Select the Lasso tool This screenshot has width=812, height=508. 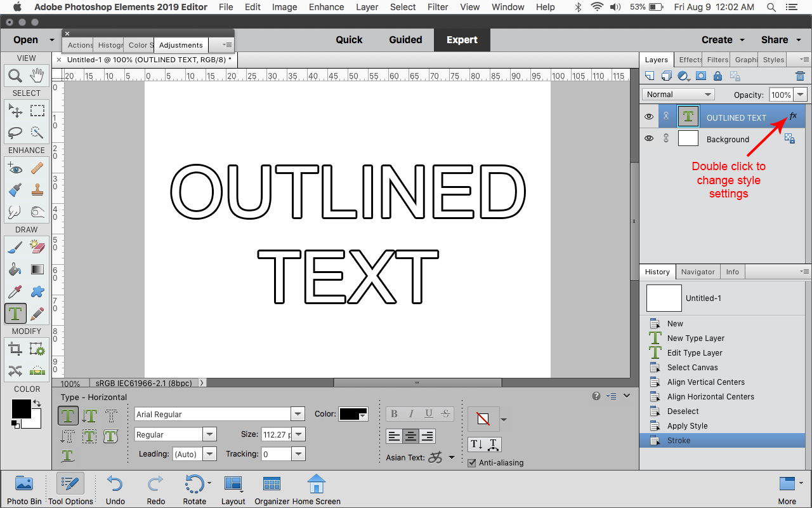point(15,132)
